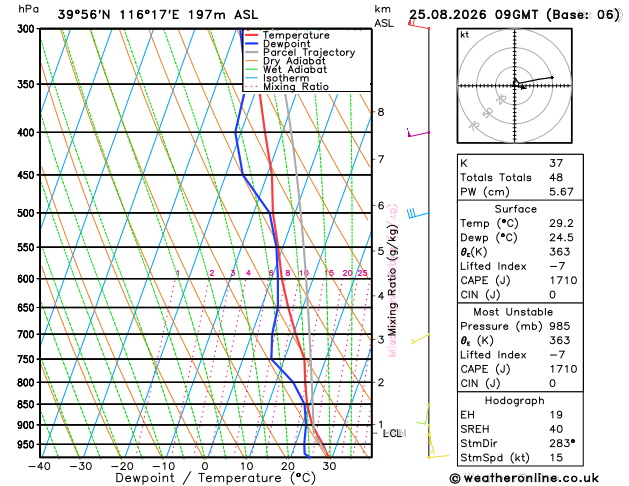The height and width of the screenshot is (486, 629).
Task: Click the grey Parcel Trajectory legend swatch
Action: click(252, 52)
